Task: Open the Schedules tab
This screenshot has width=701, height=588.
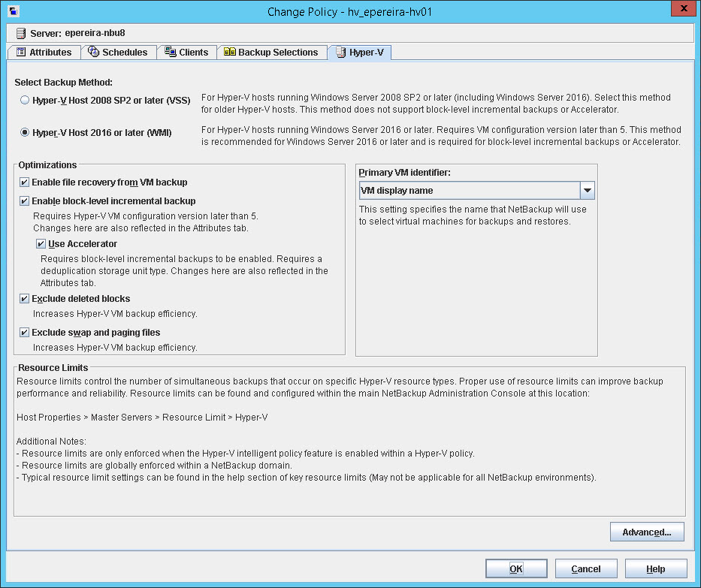Action: coord(119,53)
